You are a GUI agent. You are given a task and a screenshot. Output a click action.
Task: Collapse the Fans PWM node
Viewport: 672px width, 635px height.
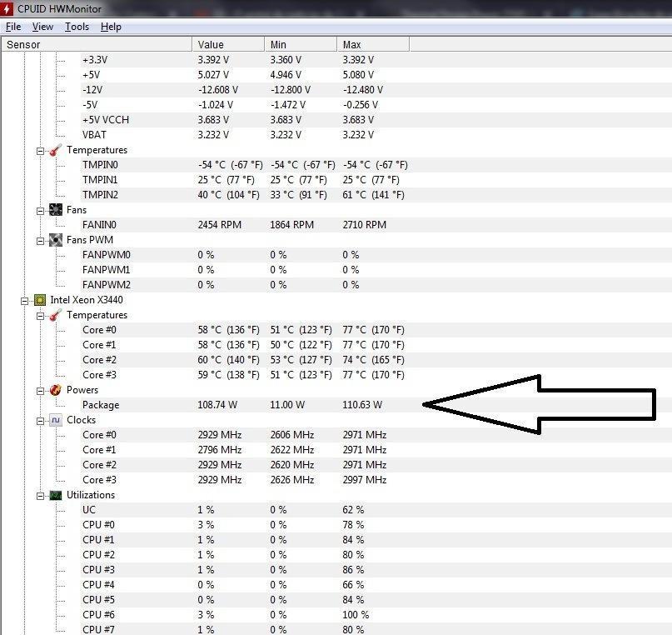pos(40,241)
